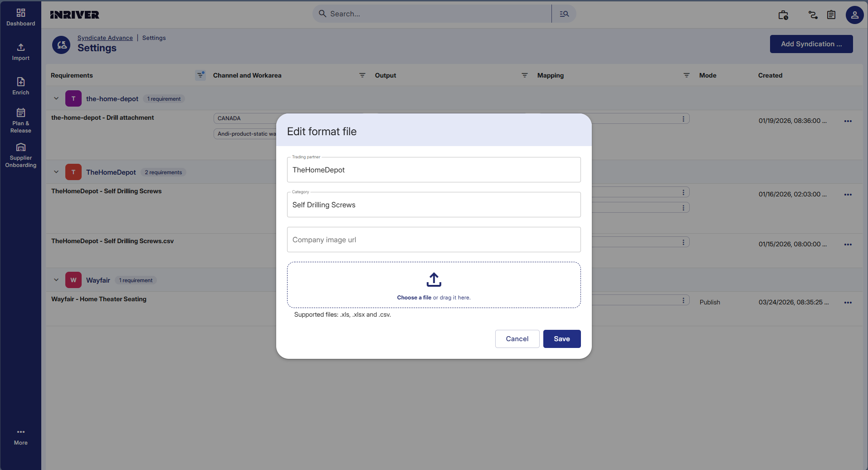868x470 pixels.
Task: Click the inRiver logo
Action: tap(75, 15)
